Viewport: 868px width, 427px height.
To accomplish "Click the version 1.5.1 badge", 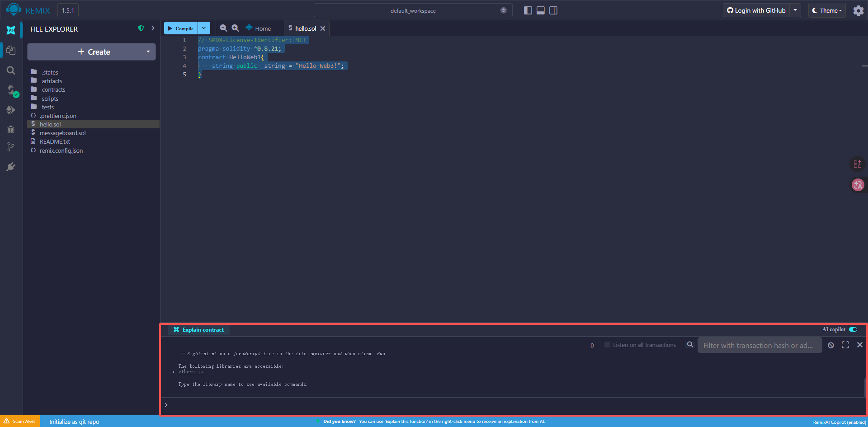I will pyautogui.click(x=68, y=10).
